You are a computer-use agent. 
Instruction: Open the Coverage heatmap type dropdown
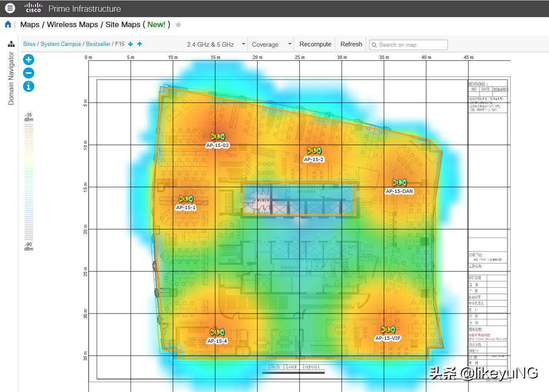(271, 44)
